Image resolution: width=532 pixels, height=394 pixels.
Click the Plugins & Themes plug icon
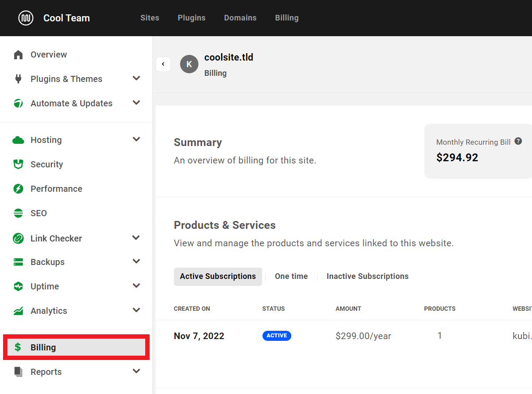(x=18, y=79)
